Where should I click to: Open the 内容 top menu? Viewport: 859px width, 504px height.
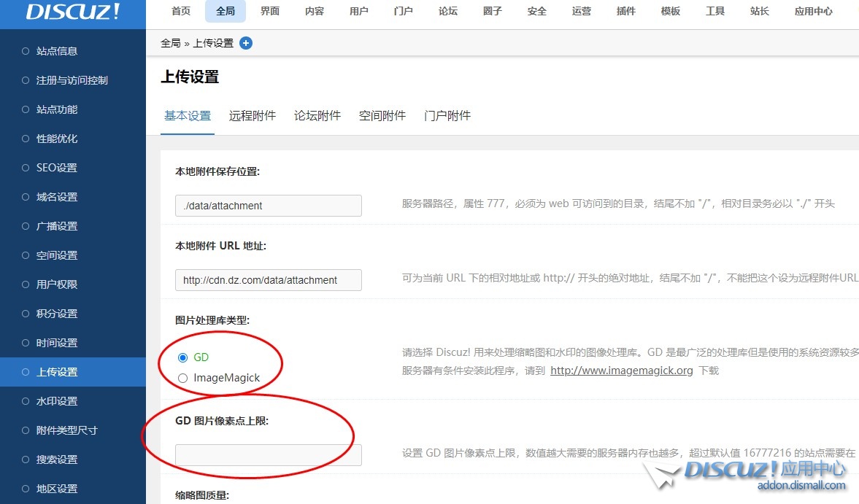click(315, 12)
